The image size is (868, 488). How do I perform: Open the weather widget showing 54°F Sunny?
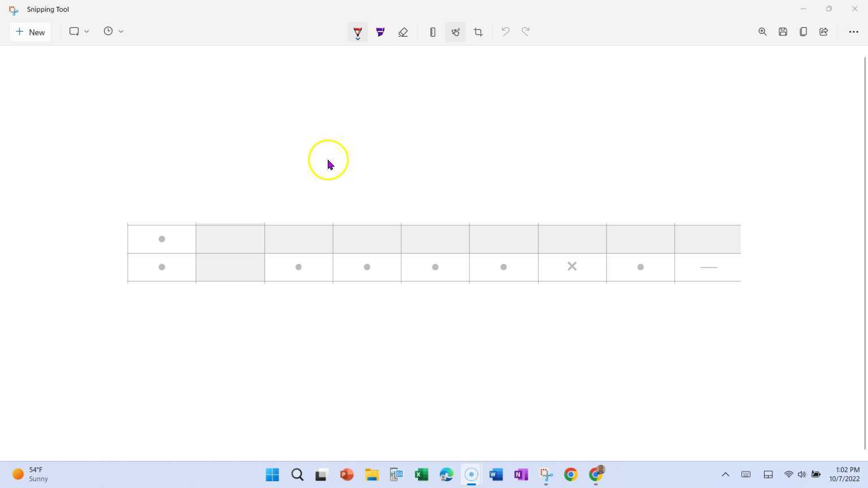[31, 474]
